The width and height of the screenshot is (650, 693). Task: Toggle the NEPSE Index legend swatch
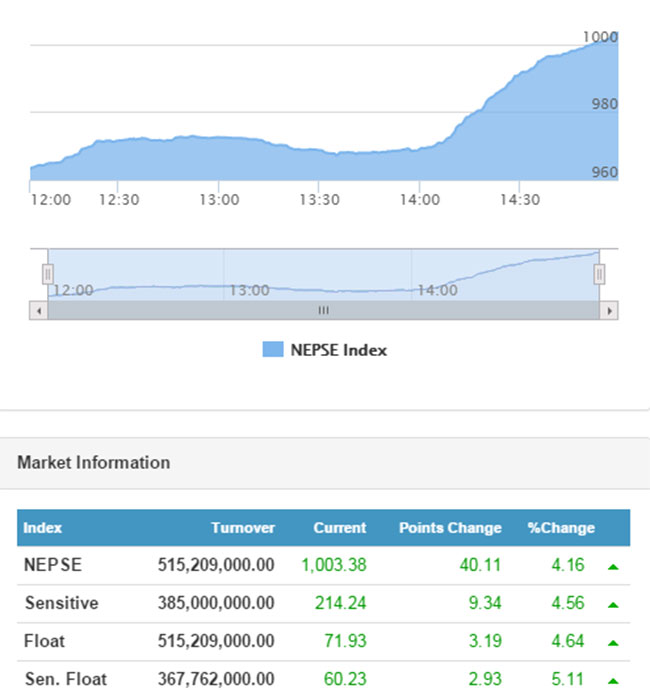click(x=273, y=349)
